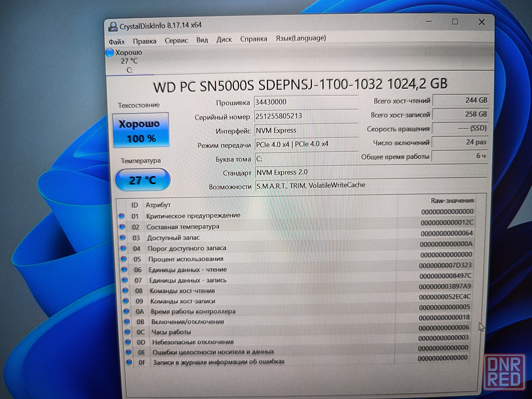The width and height of the screenshot is (532, 399).
Task: Select row 0F Записи в журнале информации об ошибках
Action: [296, 360]
